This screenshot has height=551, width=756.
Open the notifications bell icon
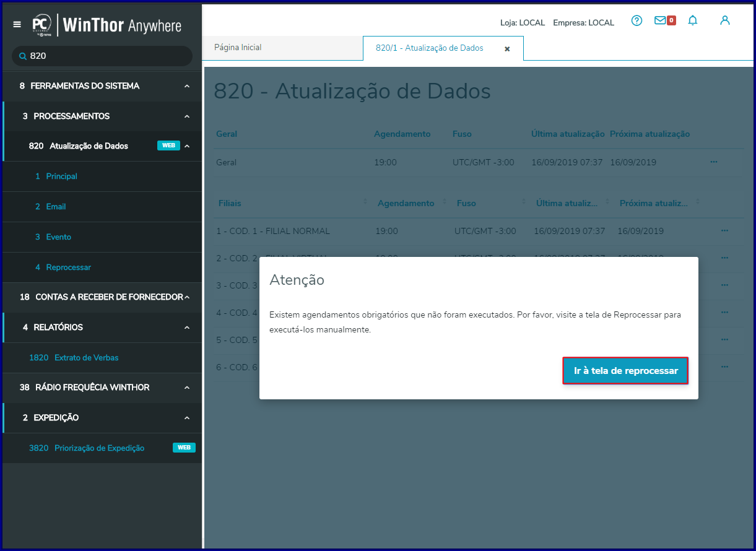pos(693,20)
